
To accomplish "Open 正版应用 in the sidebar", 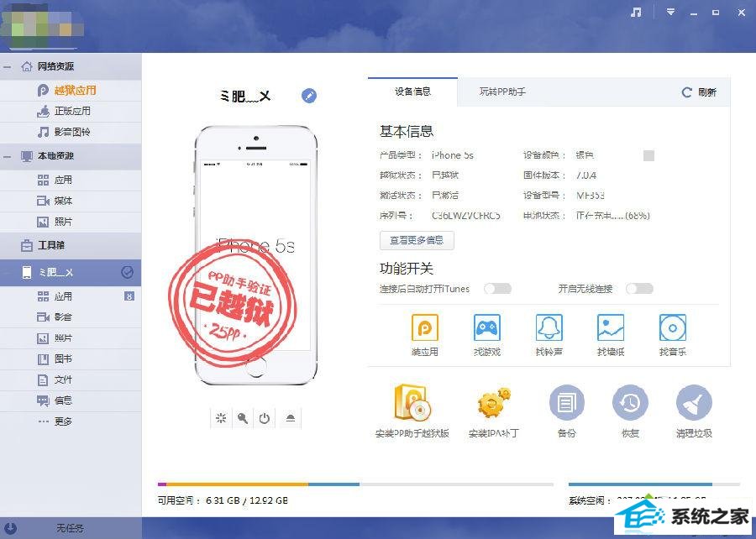I will click(72, 112).
